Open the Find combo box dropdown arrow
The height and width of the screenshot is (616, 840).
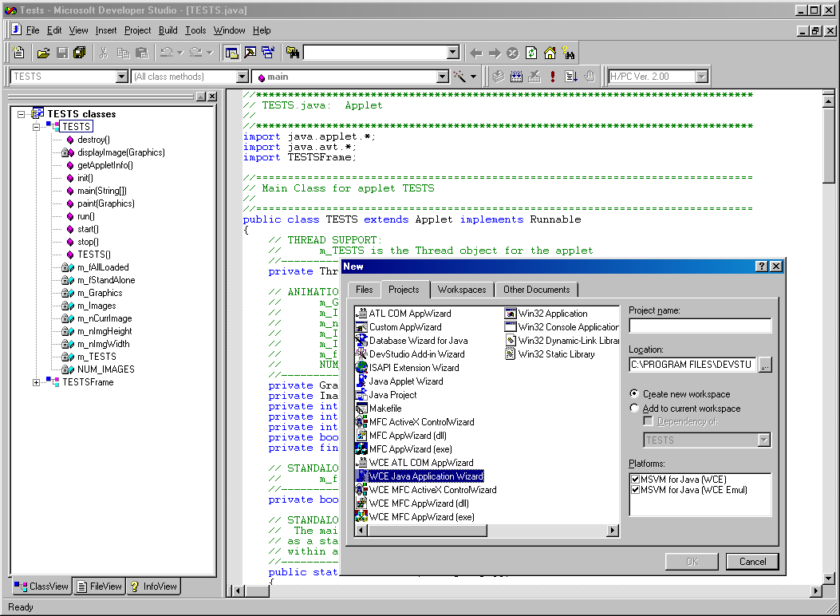click(453, 53)
